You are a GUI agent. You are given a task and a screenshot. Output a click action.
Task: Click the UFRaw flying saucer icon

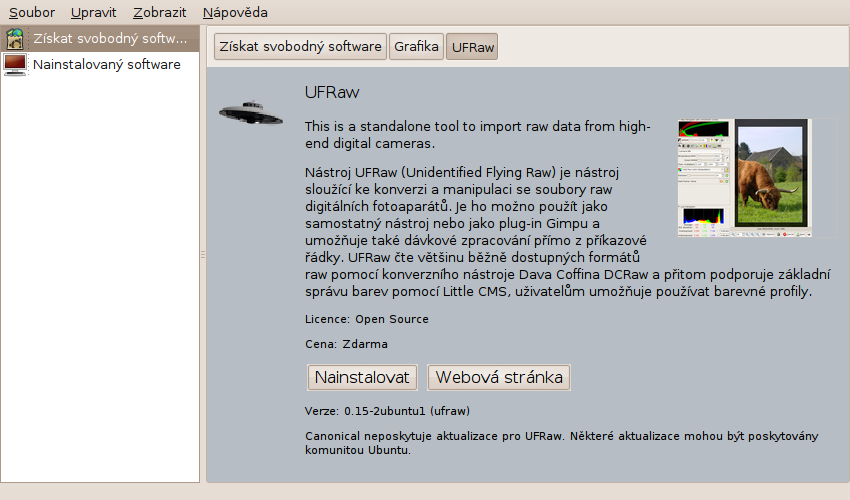tap(251, 112)
